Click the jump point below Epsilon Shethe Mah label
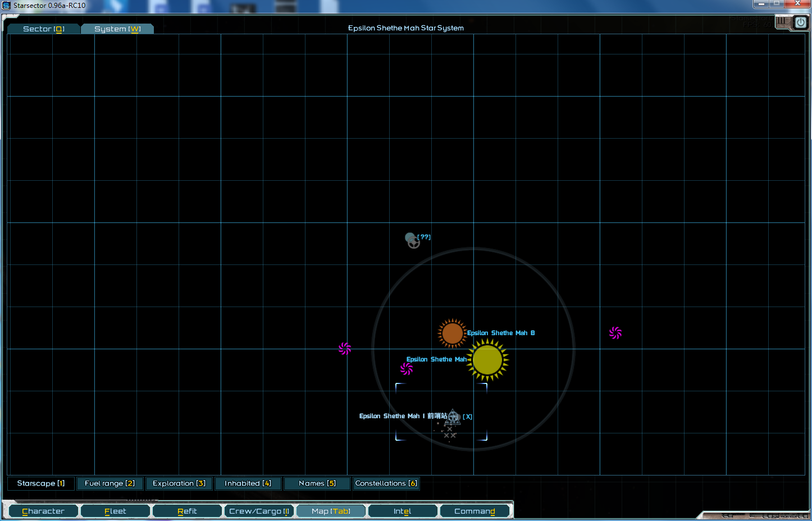 click(x=407, y=369)
